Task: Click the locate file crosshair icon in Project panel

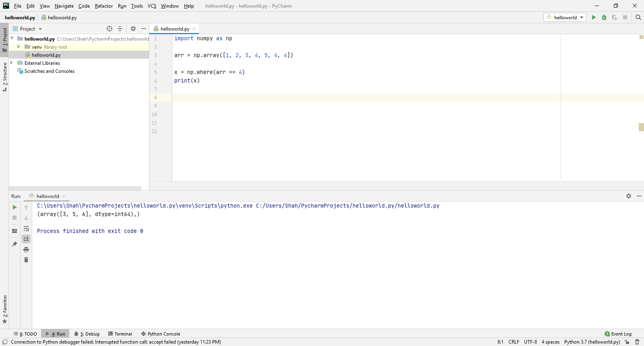Action: pos(109,29)
